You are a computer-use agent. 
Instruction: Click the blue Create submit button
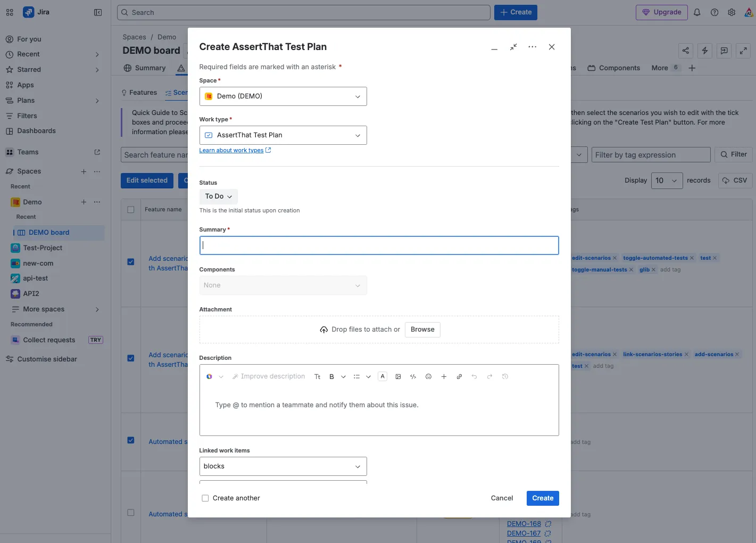(x=543, y=498)
